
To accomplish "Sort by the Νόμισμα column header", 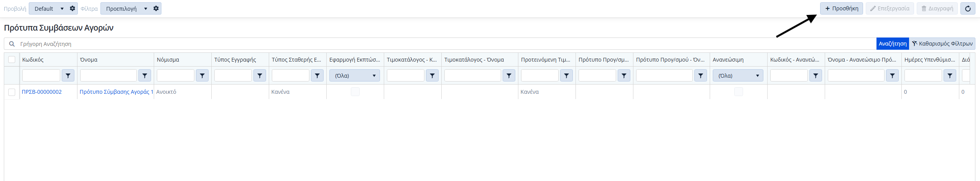I will click(x=168, y=60).
